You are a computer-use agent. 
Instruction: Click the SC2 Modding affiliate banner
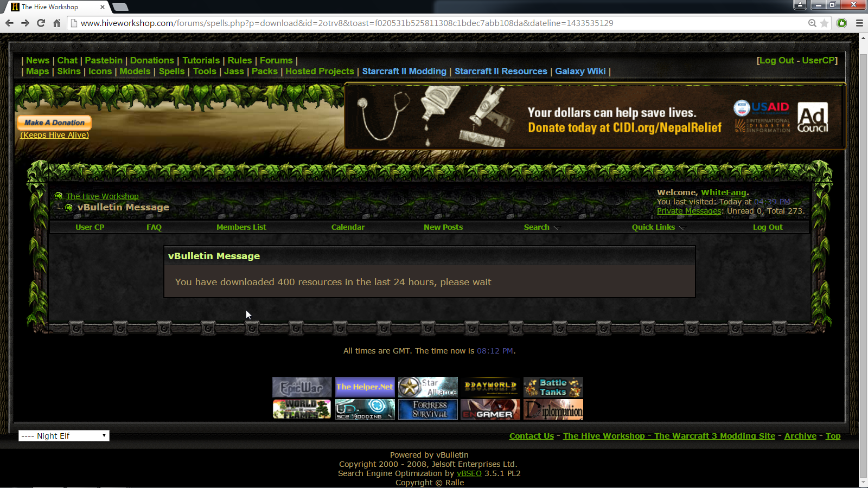click(x=365, y=409)
